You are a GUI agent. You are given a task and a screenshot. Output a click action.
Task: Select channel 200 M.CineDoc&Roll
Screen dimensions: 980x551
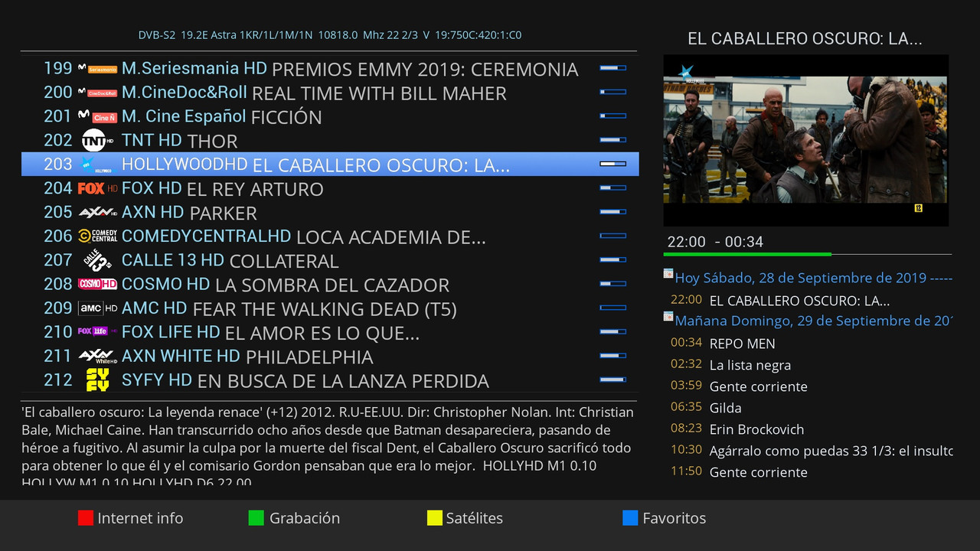tap(329, 93)
